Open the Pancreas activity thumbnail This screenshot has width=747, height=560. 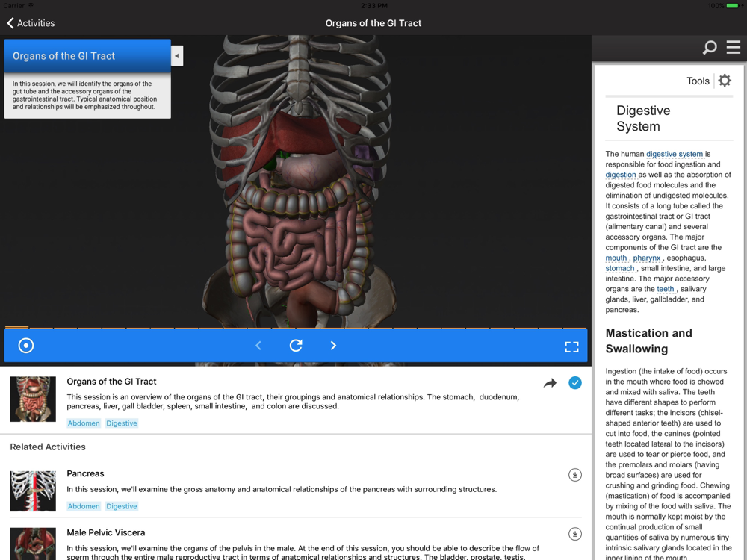[33, 491]
